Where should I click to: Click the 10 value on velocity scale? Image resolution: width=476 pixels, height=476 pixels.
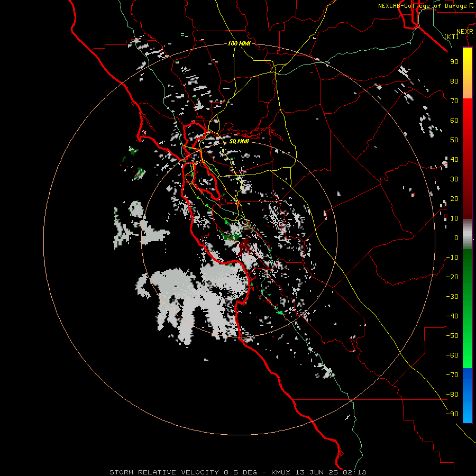[454, 218]
